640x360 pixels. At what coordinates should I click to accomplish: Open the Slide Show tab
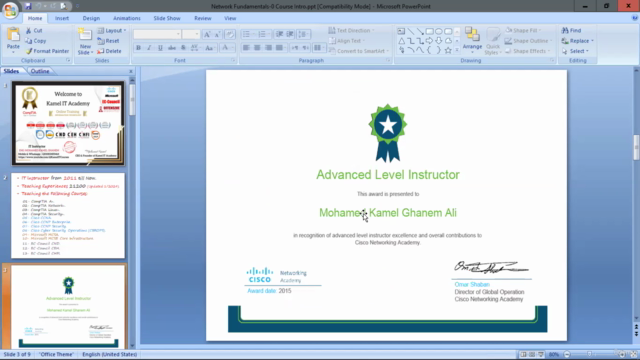167,18
